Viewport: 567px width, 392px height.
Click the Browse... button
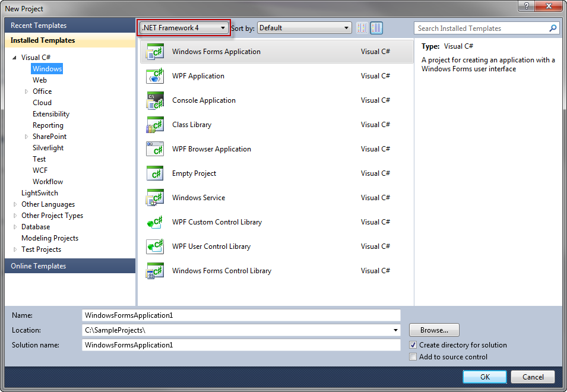pyautogui.click(x=433, y=330)
